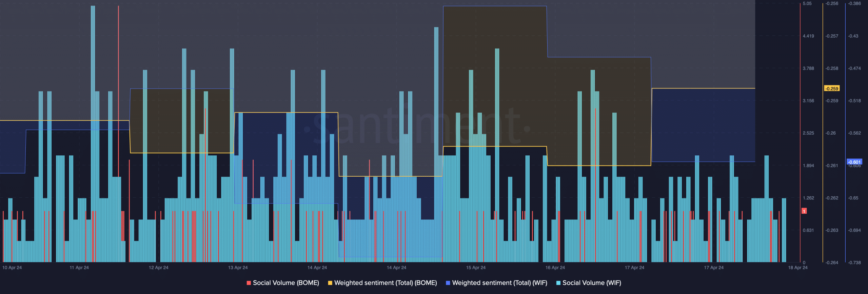Select the yellow -0.259 current value badge

click(832, 89)
